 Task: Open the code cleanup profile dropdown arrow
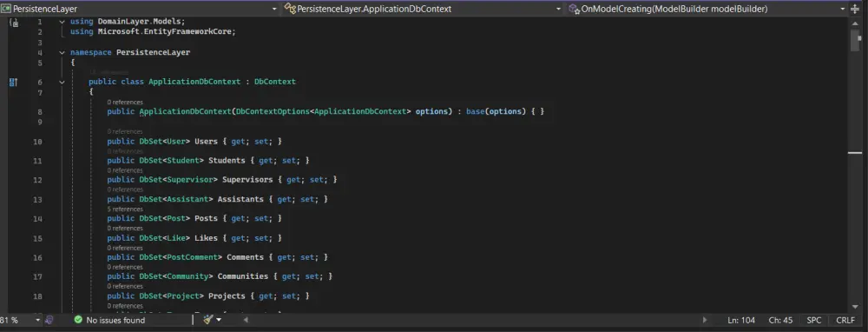(219, 320)
